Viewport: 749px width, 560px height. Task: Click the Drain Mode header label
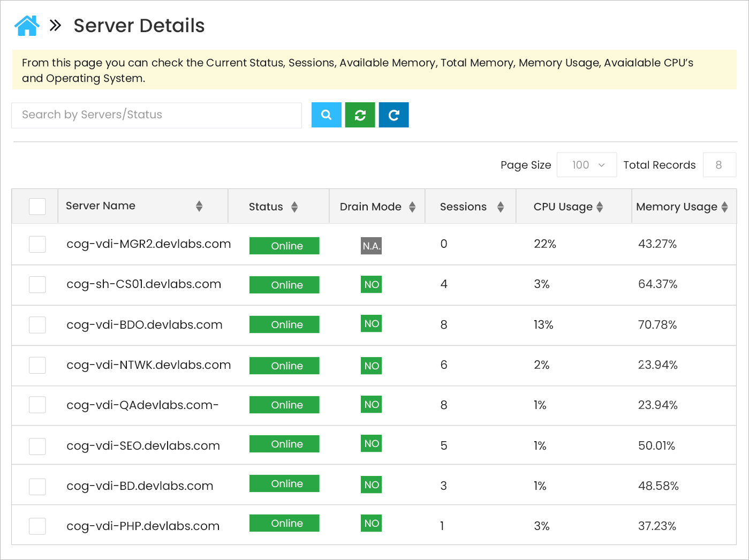370,207
